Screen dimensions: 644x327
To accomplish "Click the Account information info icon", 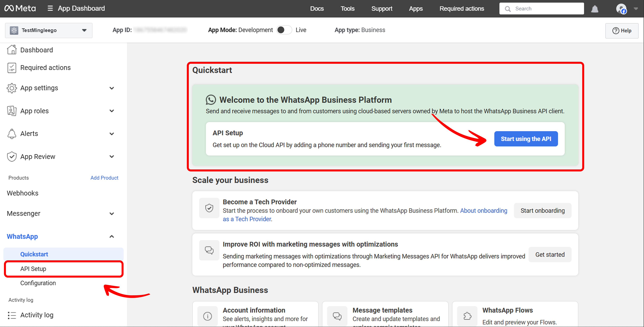I will click(x=207, y=316).
